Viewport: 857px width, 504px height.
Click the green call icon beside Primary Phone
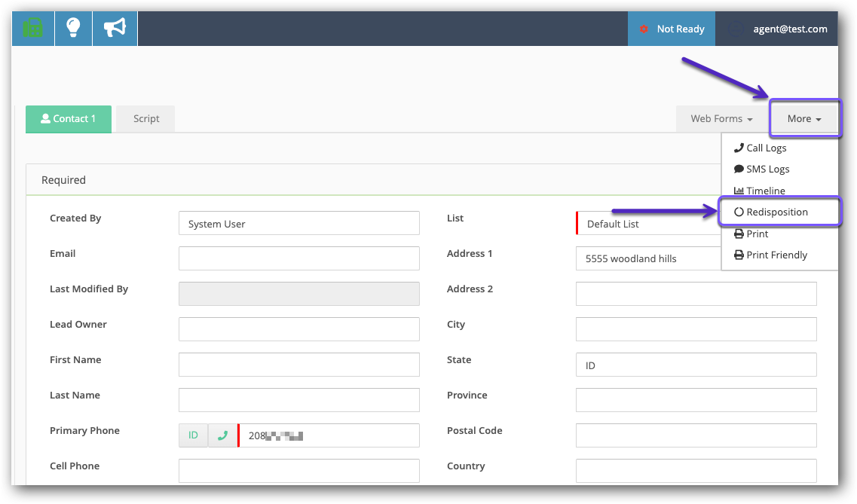pos(222,435)
